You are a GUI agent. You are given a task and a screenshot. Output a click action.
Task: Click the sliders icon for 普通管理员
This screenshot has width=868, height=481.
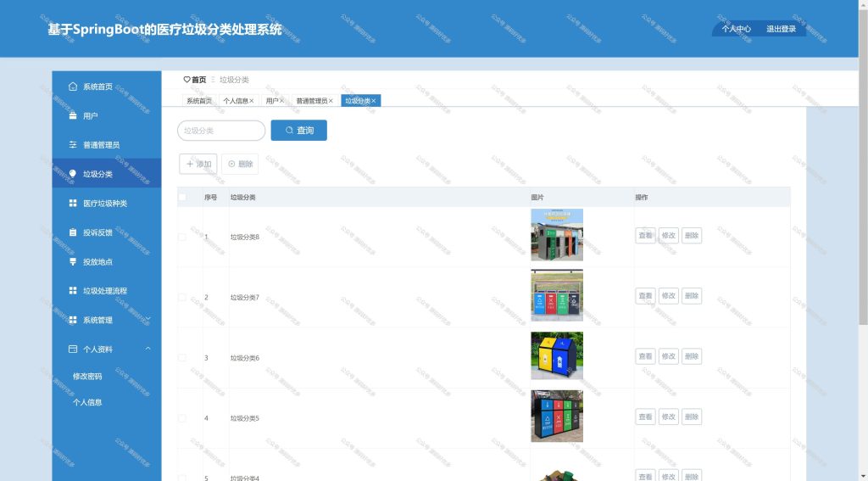(x=73, y=144)
